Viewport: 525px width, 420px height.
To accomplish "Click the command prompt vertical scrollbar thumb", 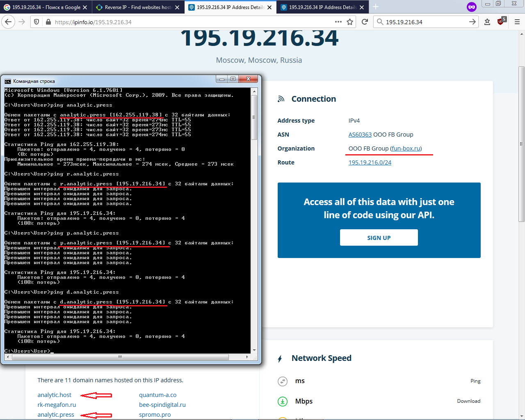I will pos(254,117).
